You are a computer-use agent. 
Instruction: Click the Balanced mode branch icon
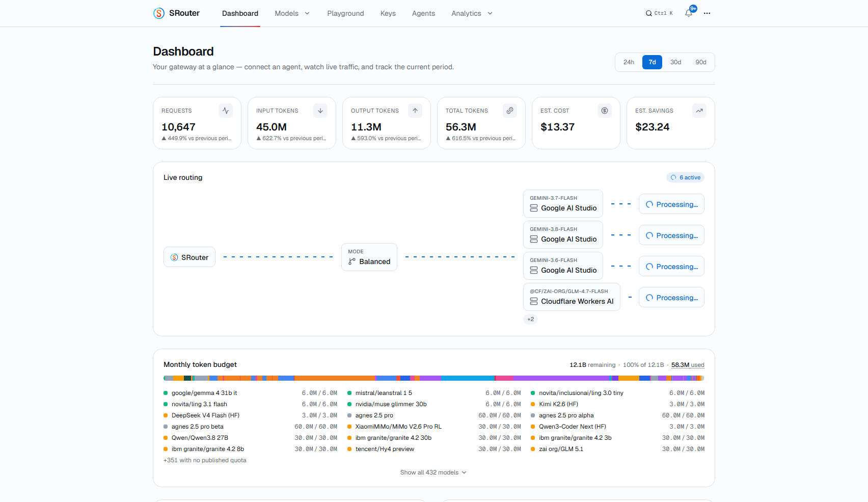(352, 261)
